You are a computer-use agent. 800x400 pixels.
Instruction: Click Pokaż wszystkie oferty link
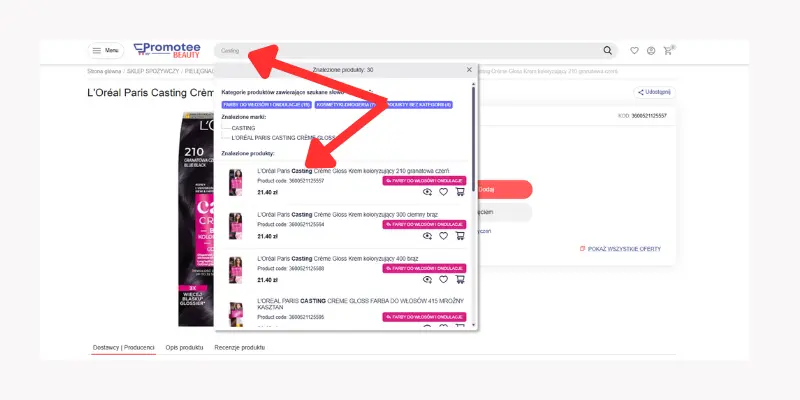(x=620, y=249)
